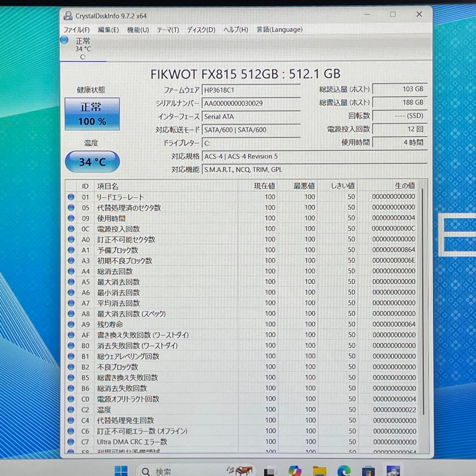Open the ファイル menu
Screen dimensions: 476x476
(x=76, y=30)
